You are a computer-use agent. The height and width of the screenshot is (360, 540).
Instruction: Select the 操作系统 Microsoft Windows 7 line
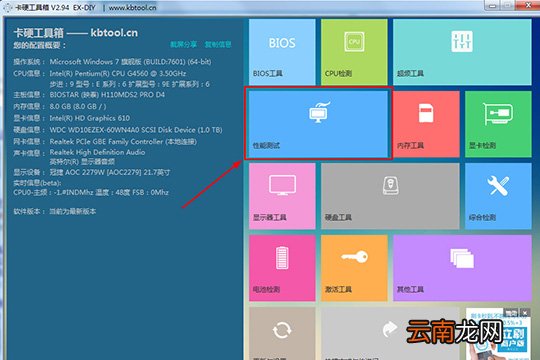(112, 62)
